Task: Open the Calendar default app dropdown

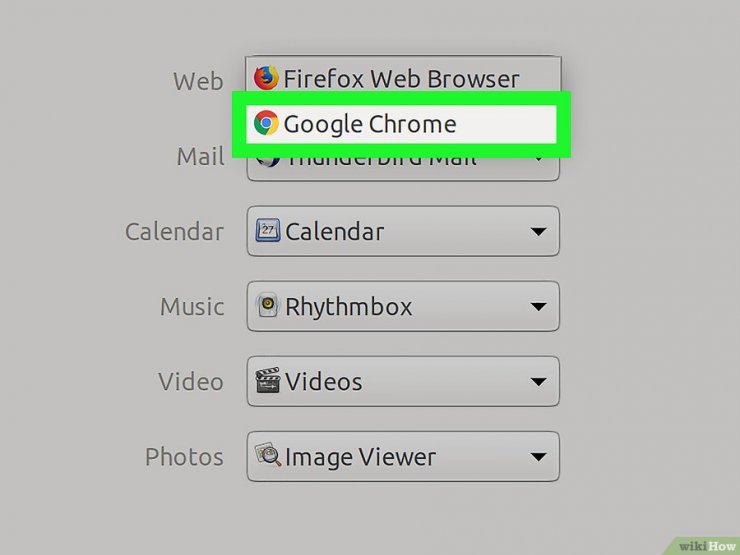Action: click(403, 231)
